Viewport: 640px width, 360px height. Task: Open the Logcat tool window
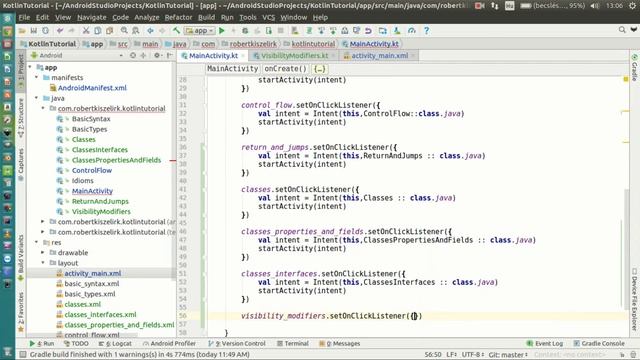coord(115,343)
